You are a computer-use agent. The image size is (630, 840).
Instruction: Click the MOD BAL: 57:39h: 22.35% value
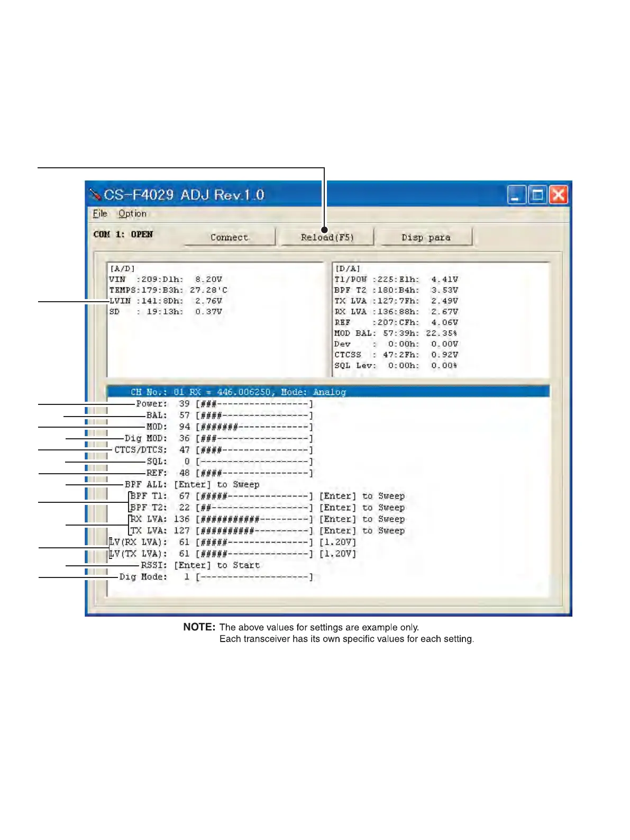[x=396, y=333]
